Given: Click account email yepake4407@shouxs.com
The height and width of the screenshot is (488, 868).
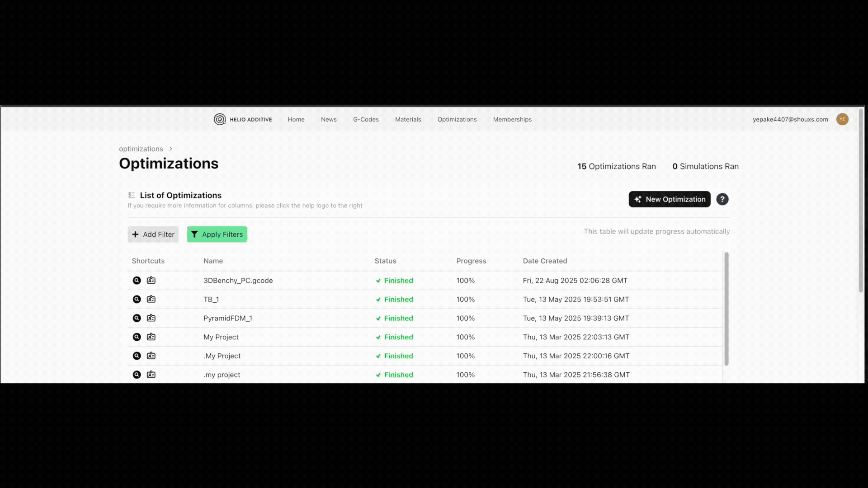Looking at the screenshot, I should point(790,119).
